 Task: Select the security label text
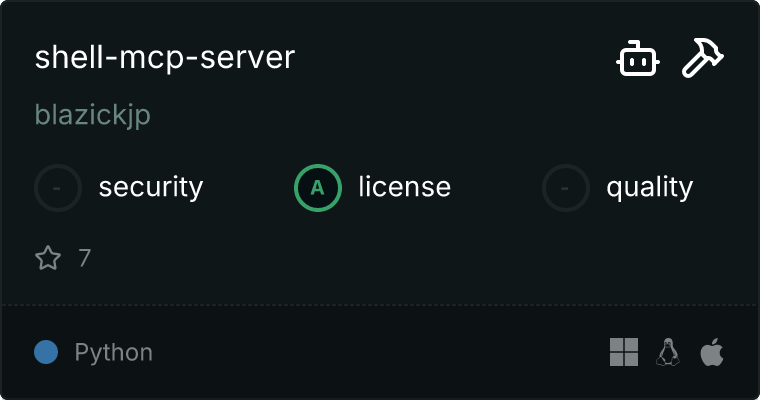(x=150, y=187)
